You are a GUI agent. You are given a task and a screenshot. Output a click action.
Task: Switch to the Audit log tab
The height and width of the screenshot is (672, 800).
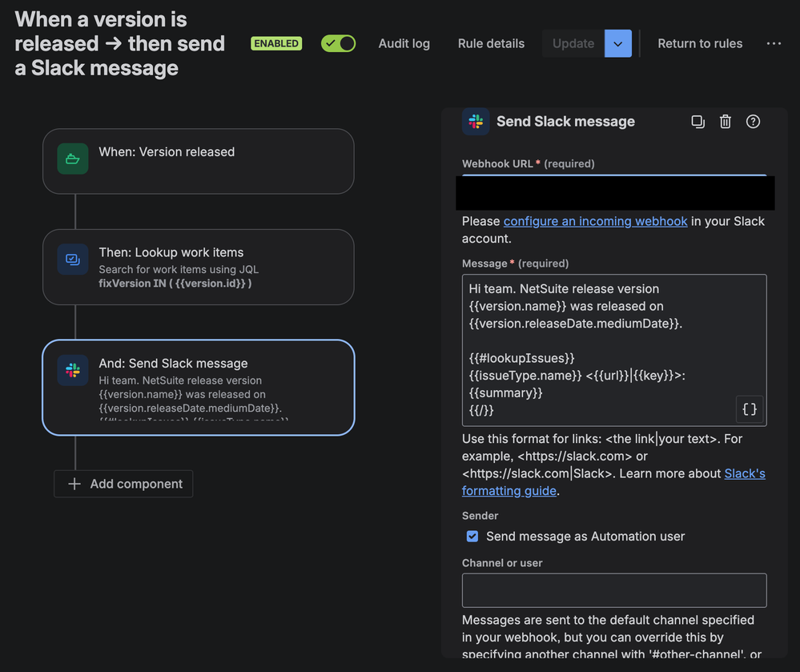coord(404,43)
